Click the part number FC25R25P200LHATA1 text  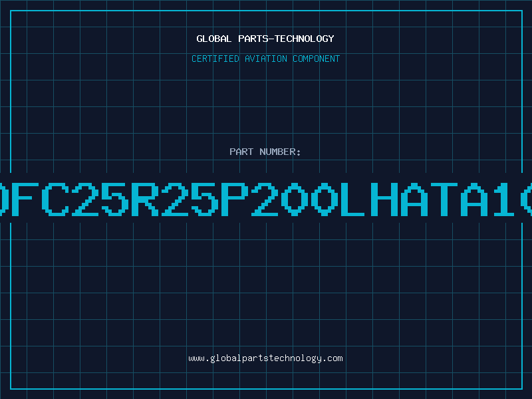click(266, 199)
